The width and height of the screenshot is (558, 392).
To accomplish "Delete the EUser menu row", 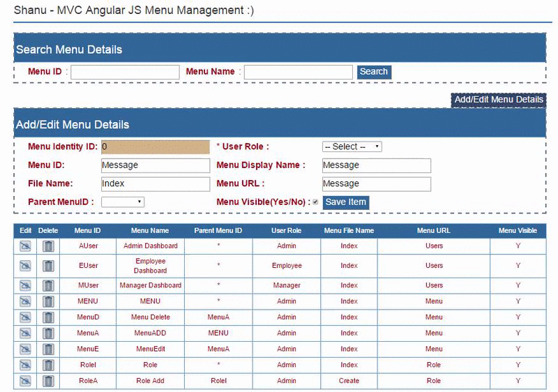I will pyautogui.click(x=48, y=266).
